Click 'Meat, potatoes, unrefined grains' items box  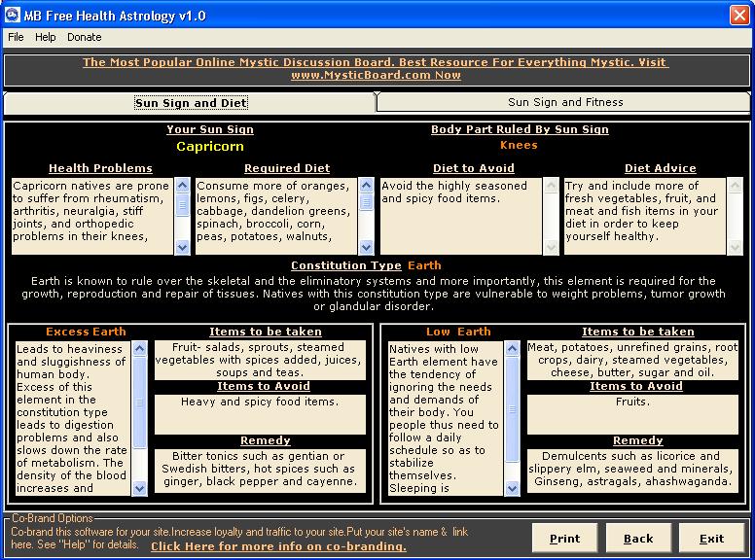click(632, 360)
